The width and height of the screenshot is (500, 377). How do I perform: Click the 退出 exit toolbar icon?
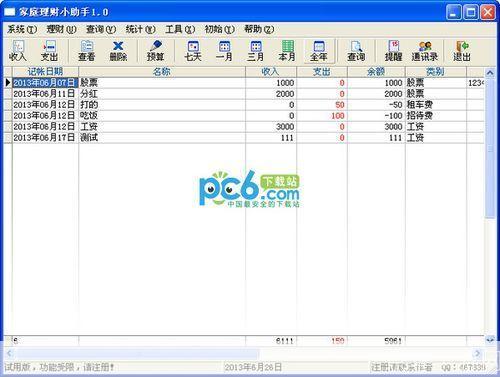click(462, 51)
